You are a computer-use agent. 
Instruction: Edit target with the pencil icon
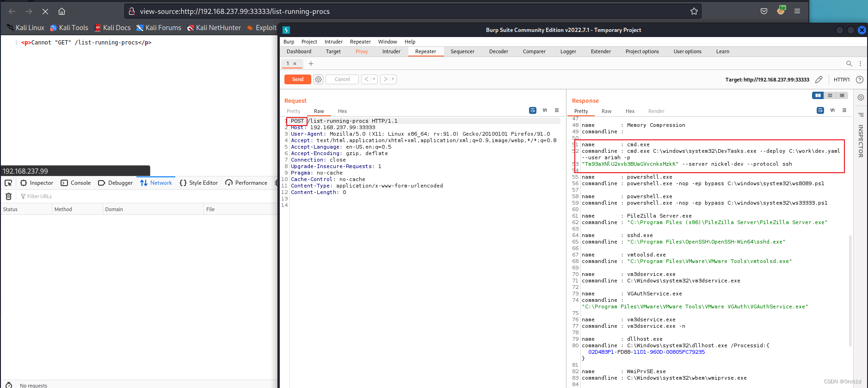click(x=819, y=80)
